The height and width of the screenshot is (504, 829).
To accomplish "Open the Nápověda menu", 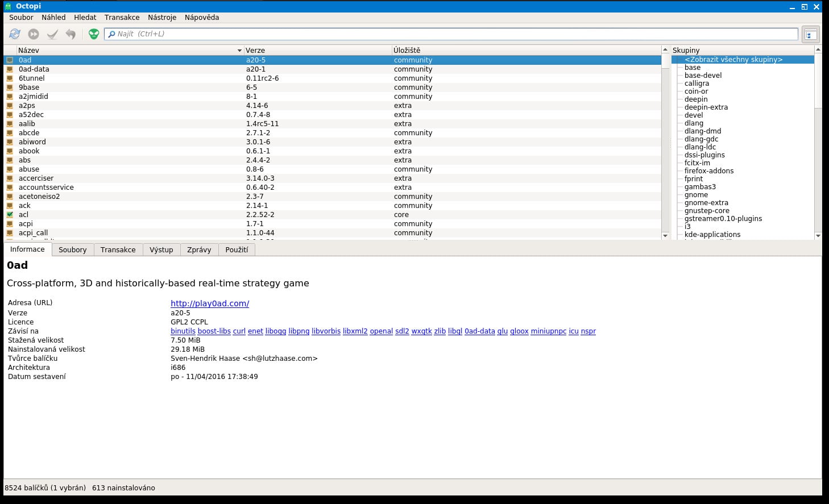I will point(202,18).
